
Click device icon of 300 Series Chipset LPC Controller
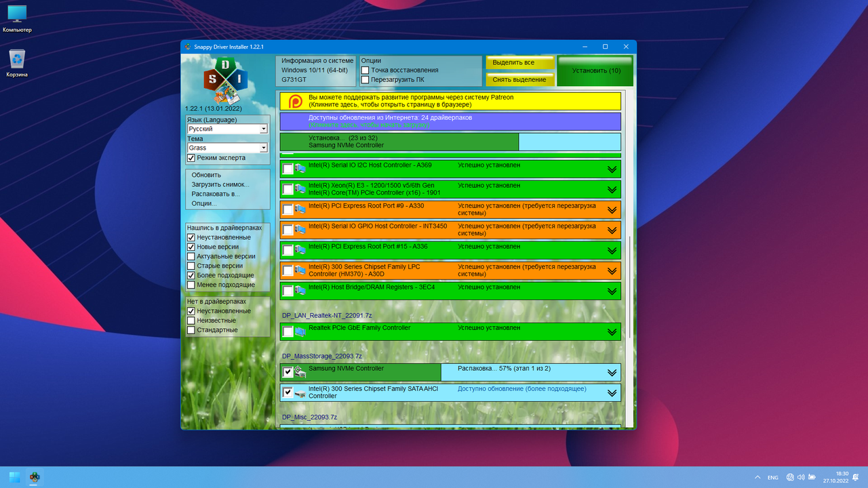pos(300,270)
